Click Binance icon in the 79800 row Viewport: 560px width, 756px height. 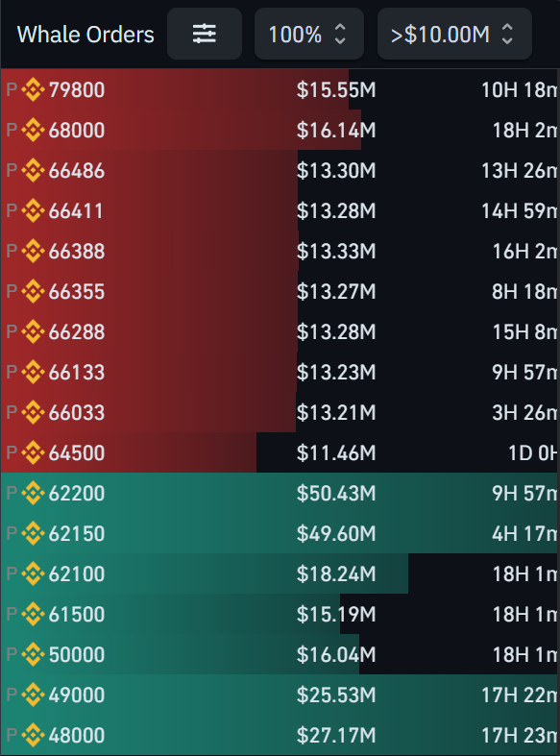[34, 89]
